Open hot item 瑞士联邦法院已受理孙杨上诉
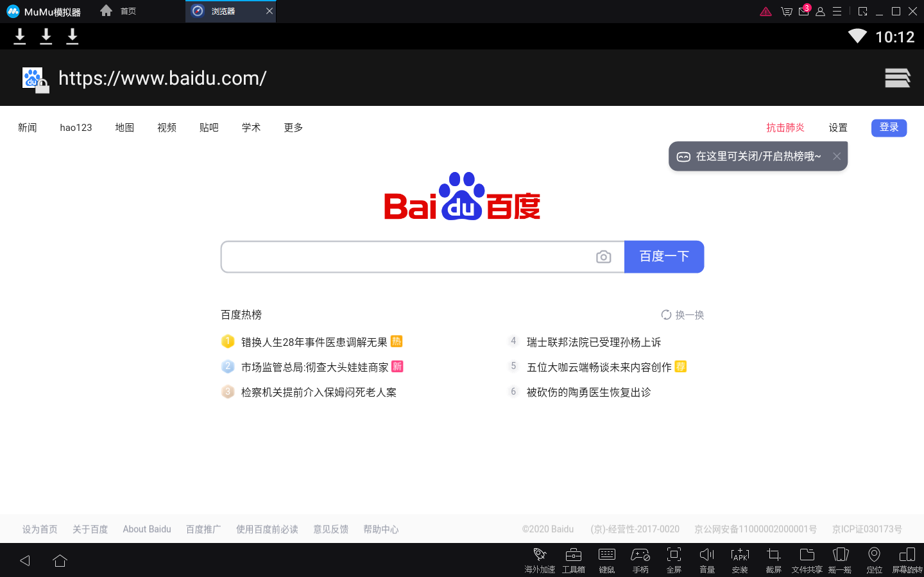Screen dimensions: 924x577 tap(594, 342)
